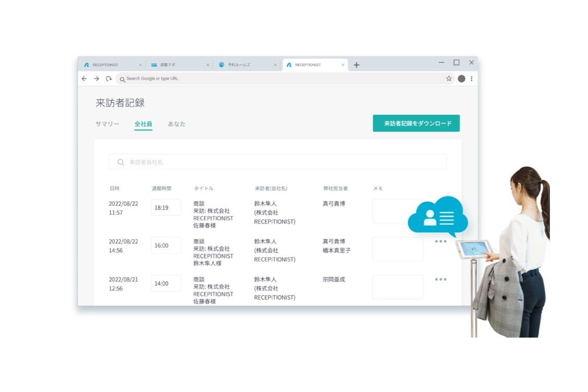The width and height of the screenshot is (588, 392).
Task: Open more options for 2022/08/21 12:56 row
Action: click(x=441, y=279)
